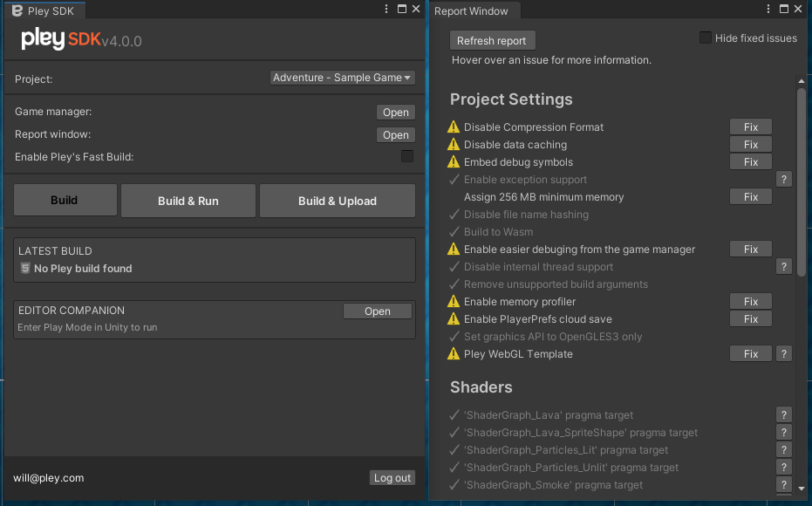Click Build & Upload

point(338,201)
